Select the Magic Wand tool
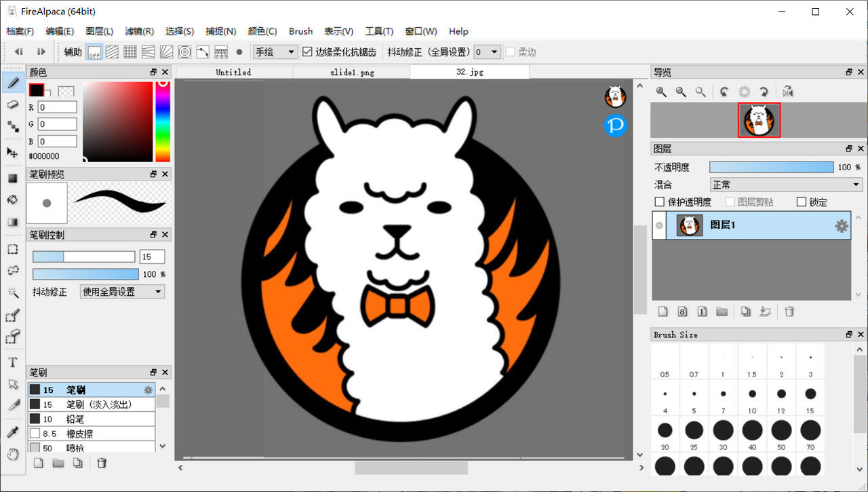The image size is (868, 492). point(13,292)
